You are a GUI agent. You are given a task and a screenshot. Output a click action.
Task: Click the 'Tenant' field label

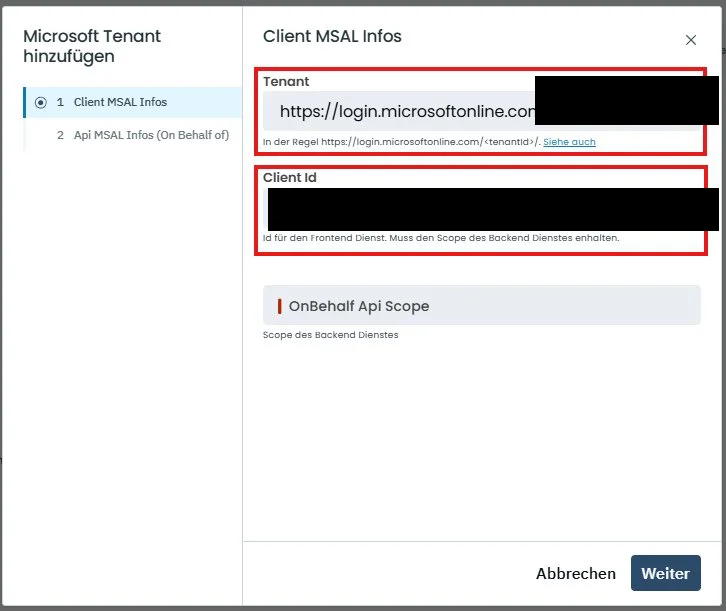(x=286, y=81)
